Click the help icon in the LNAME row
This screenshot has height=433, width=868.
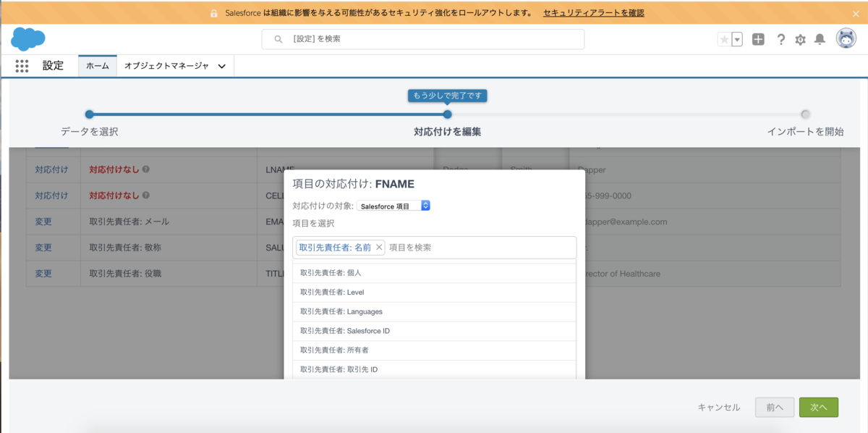pos(146,169)
